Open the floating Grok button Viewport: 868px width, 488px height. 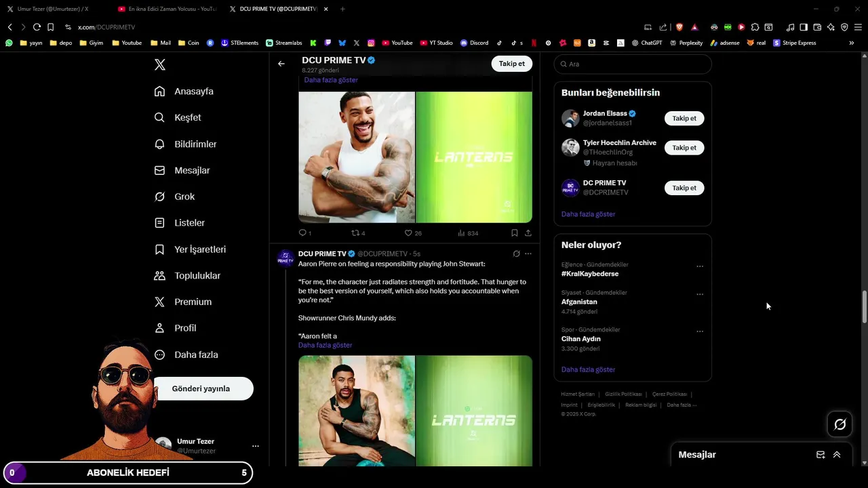point(840,424)
